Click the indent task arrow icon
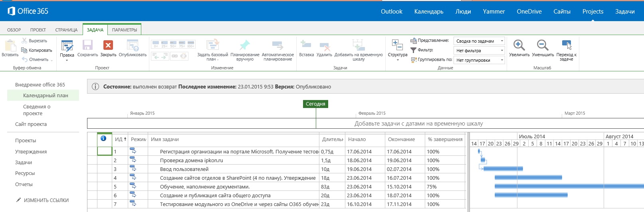Screen dimensions: 644x212 coord(164,56)
